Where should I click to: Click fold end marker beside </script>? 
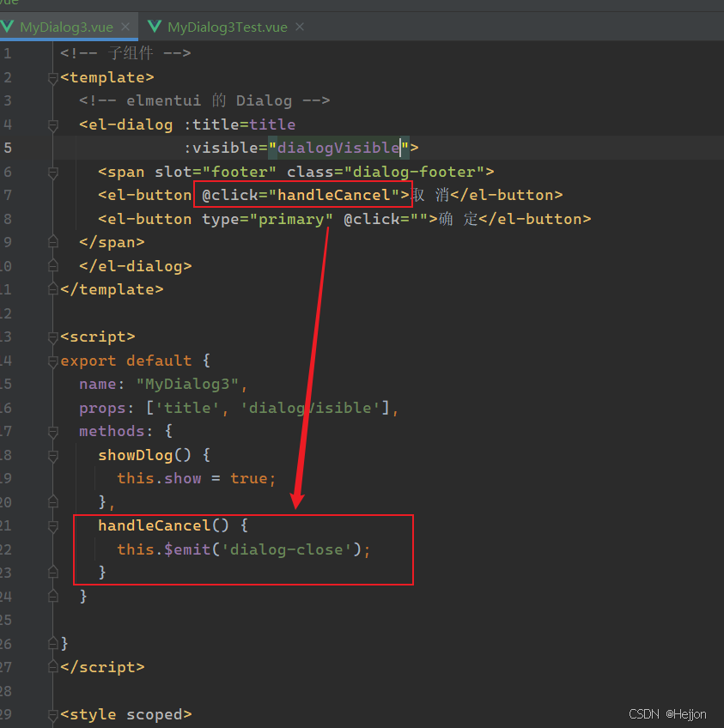click(x=53, y=667)
